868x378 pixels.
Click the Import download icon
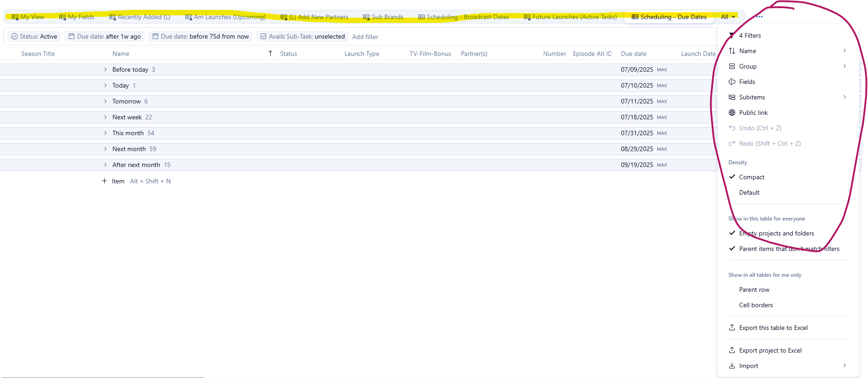[732, 366]
